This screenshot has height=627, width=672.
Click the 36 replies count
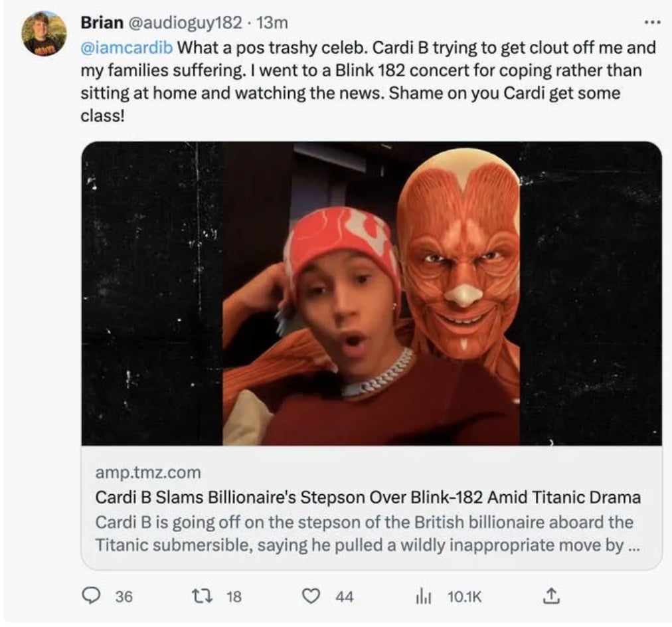124,596
